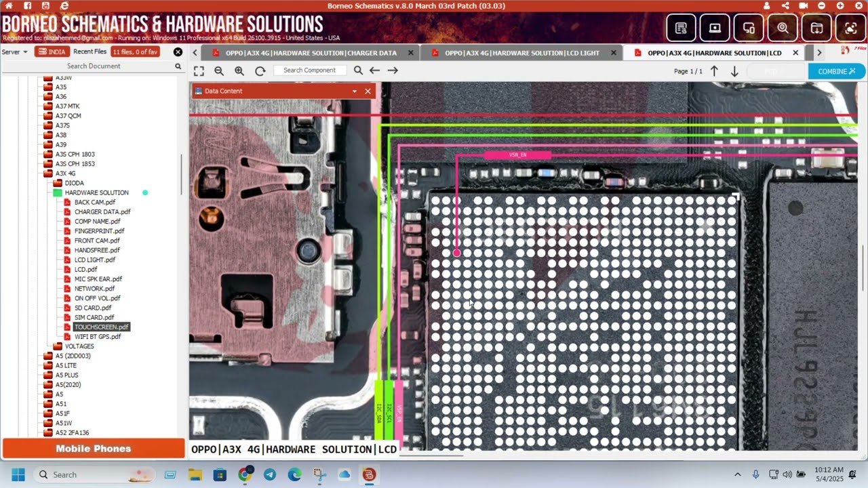Go to previous page up arrow
The height and width of the screenshot is (488, 868).
714,71
